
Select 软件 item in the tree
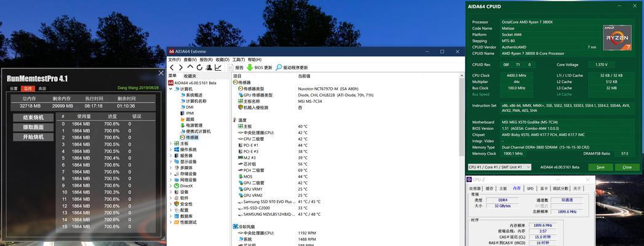[x=181, y=198]
